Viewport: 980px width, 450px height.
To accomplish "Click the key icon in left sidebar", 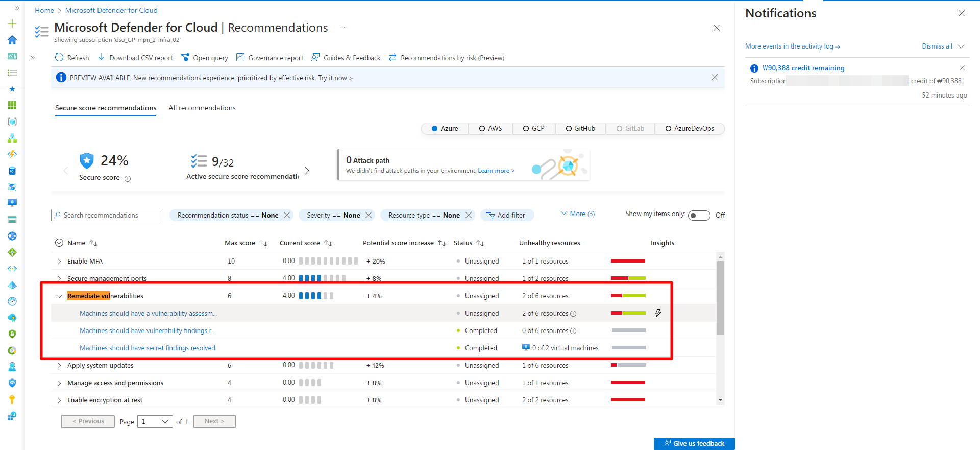I will pos(12,399).
